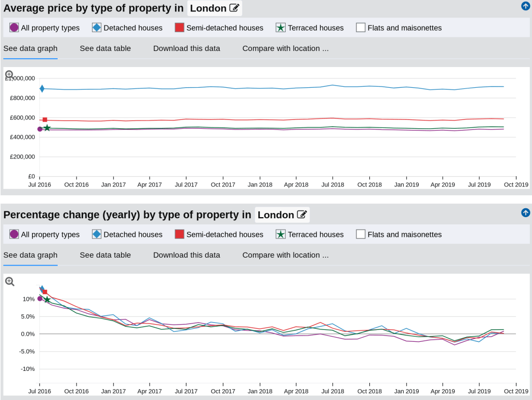Screen dimensions: 532x400
Task: Switch to See data table for average price
Action: coord(105,48)
